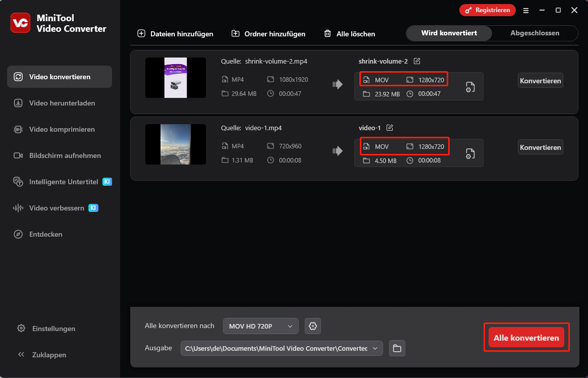Browse output folder with the folder icon
This screenshot has height=378, width=588.
click(397, 348)
